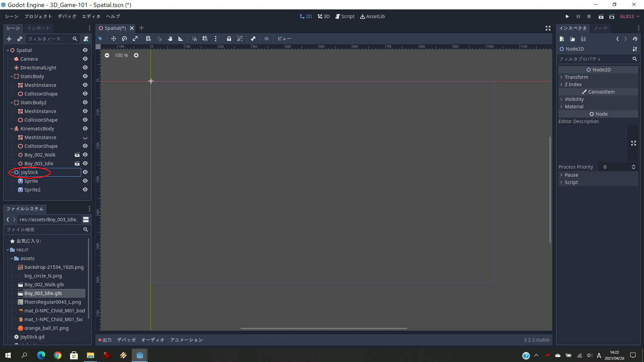Open the AssetLib workspace
The image size is (644, 362).
point(372,16)
